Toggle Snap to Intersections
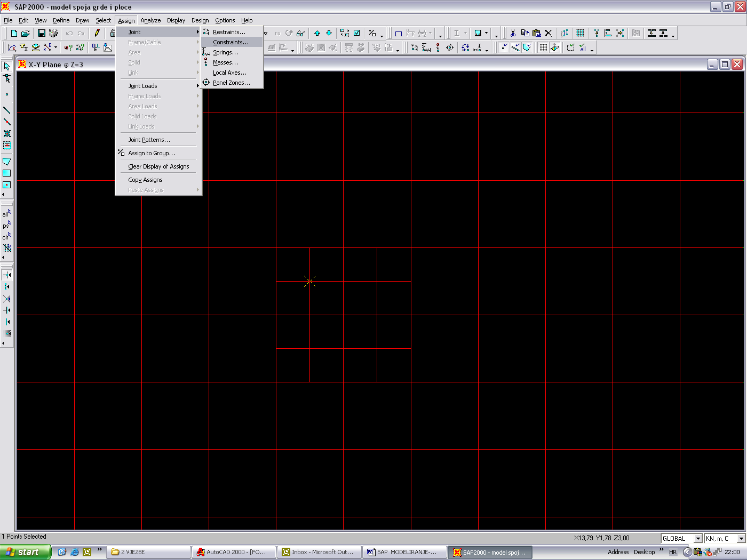747x560 pixels. pyautogui.click(x=7, y=298)
